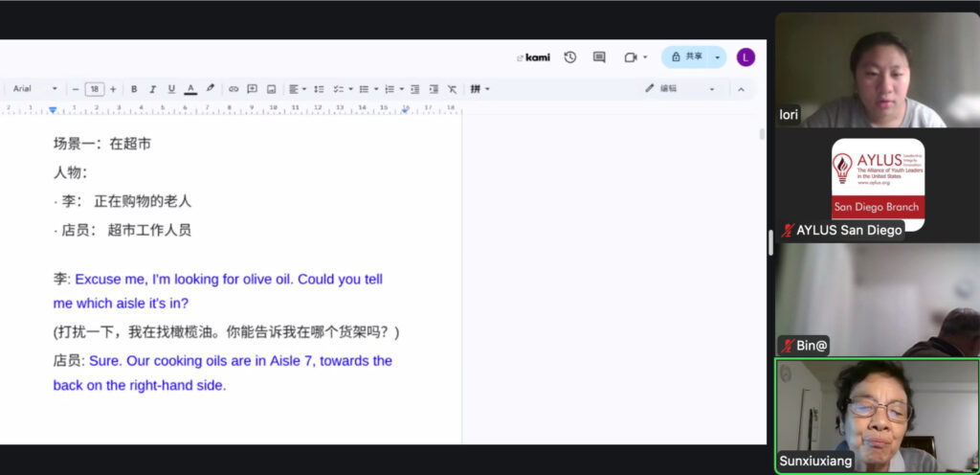Open the comments panel icon
The image size is (980, 475).
tap(599, 57)
